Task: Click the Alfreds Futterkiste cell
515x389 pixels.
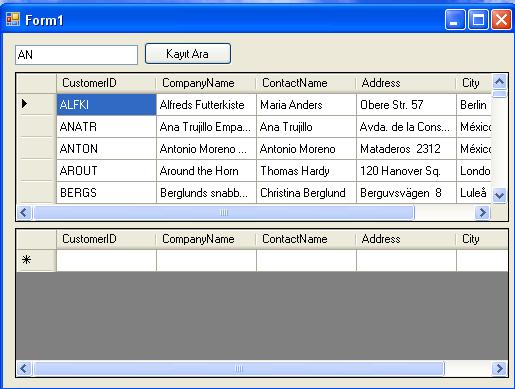Action: 206,105
